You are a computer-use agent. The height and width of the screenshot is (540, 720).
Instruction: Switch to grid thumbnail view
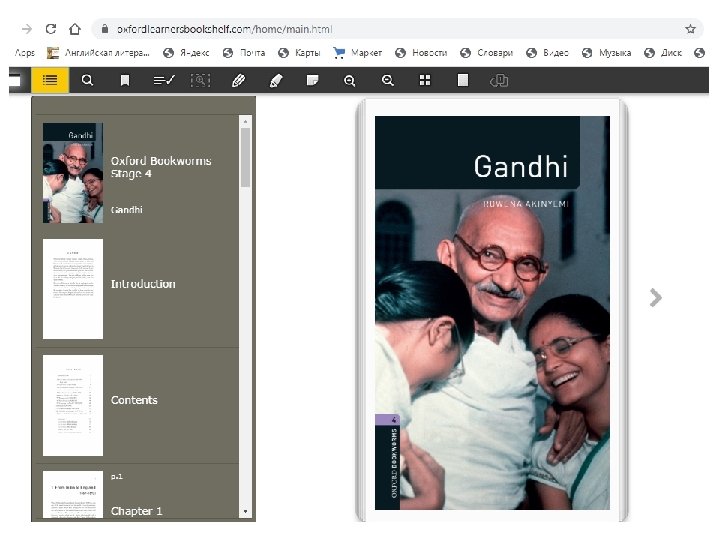(425, 80)
